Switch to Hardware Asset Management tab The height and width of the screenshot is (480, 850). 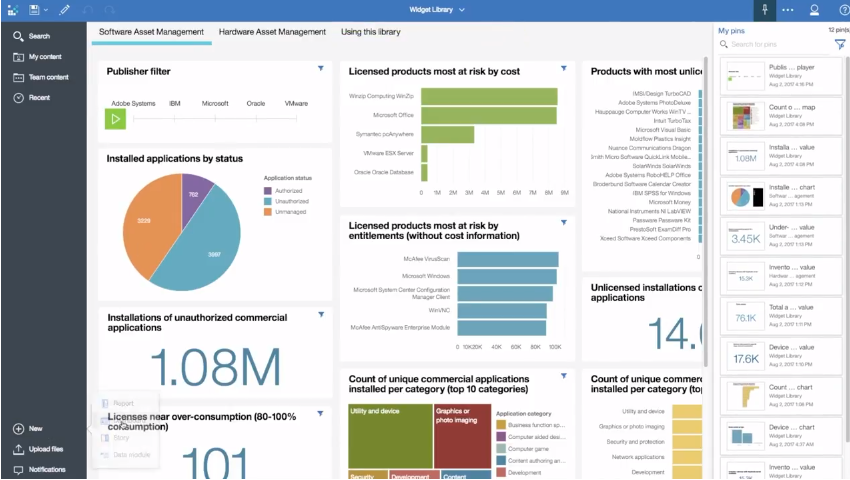click(x=272, y=32)
